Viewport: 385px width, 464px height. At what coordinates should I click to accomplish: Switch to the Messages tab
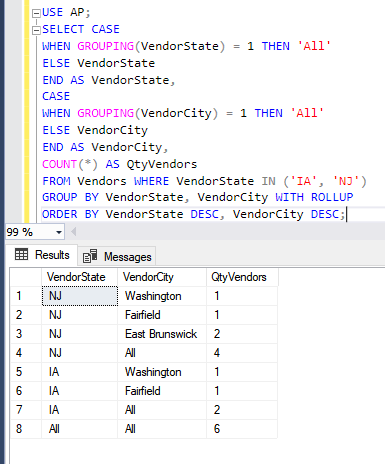[117, 257]
